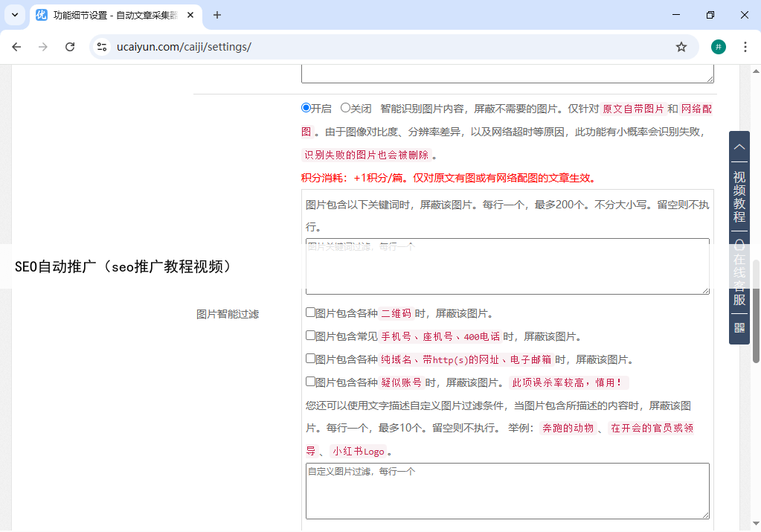The image size is (761, 532).
Task: Toggle the 疑似账号 image filter checkbox
Action: coord(310,382)
